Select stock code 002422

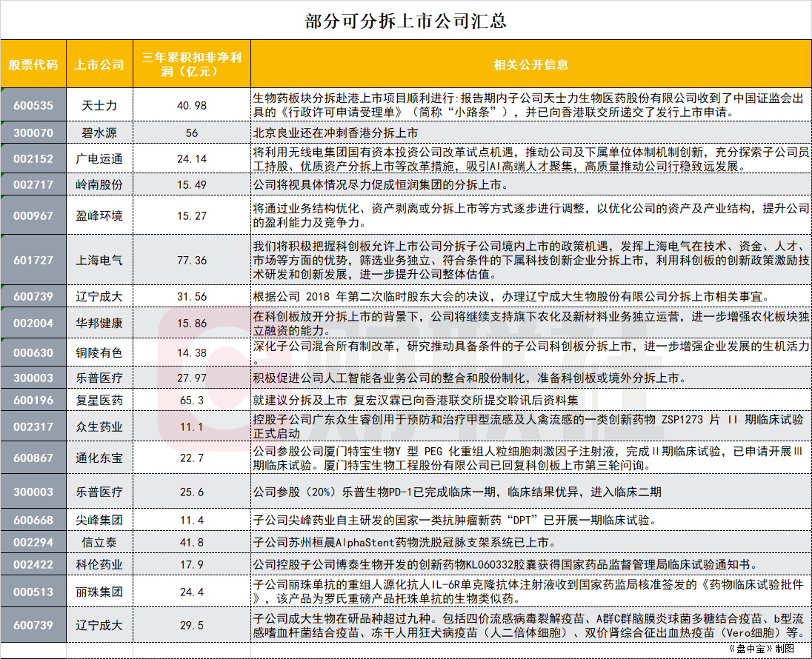[33, 564]
